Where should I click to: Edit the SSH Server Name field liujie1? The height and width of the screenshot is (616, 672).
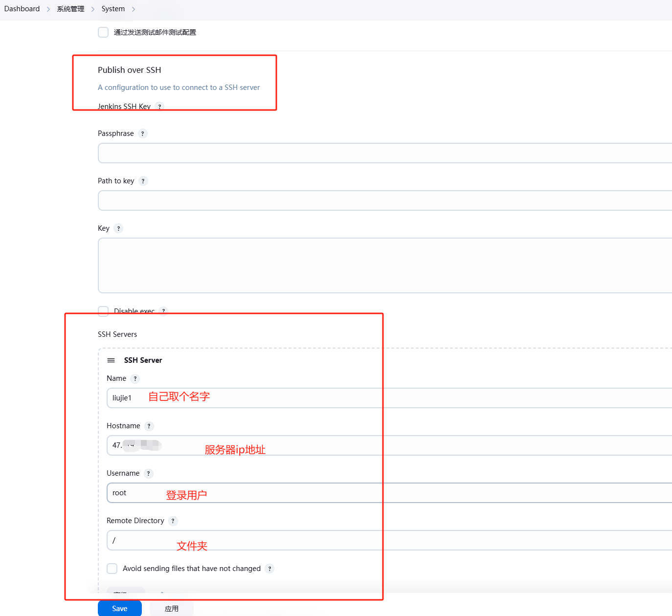[389, 398]
